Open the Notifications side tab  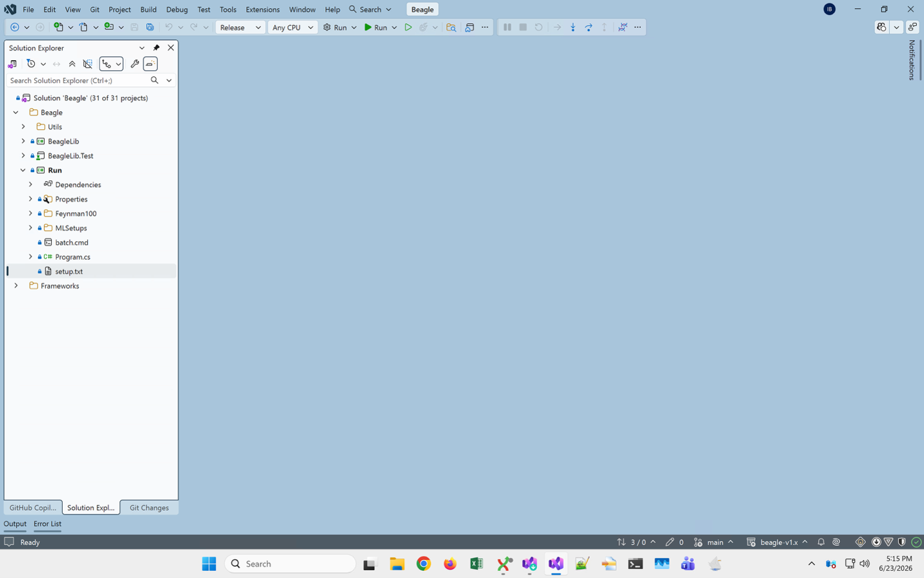[x=912, y=59]
